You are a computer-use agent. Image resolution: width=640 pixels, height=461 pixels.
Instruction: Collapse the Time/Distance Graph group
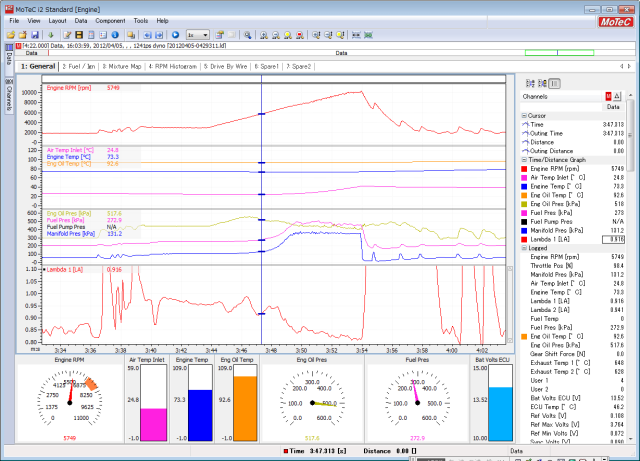coord(524,160)
